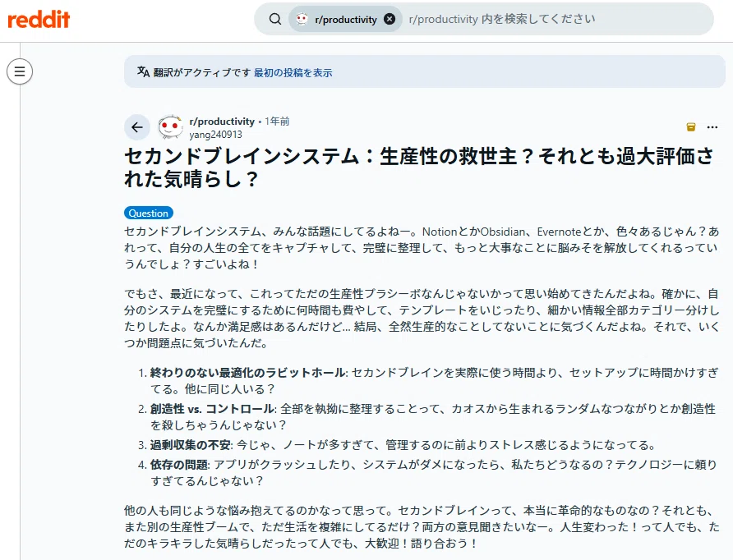Open the Reddit home logo
Image resolution: width=733 pixels, height=560 pixels.
click(x=39, y=19)
